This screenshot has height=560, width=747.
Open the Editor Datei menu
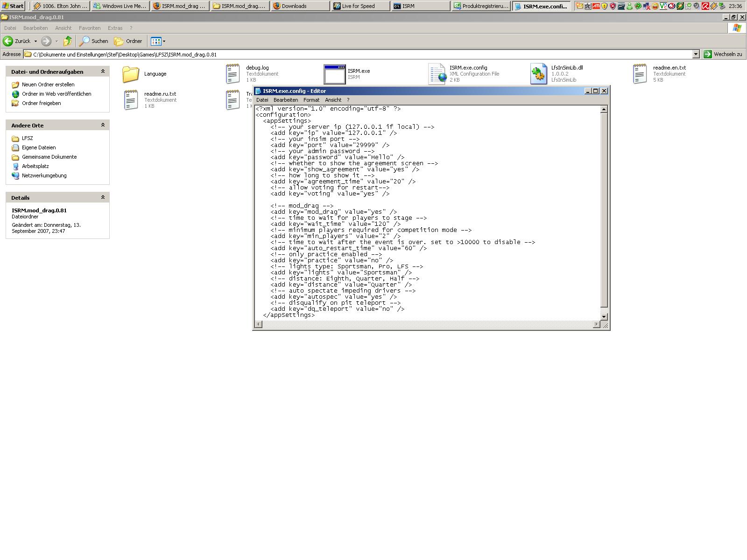coord(262,100)
